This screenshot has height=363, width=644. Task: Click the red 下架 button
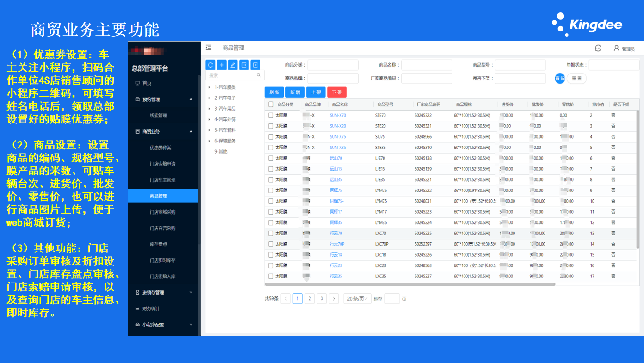[336, 92]
